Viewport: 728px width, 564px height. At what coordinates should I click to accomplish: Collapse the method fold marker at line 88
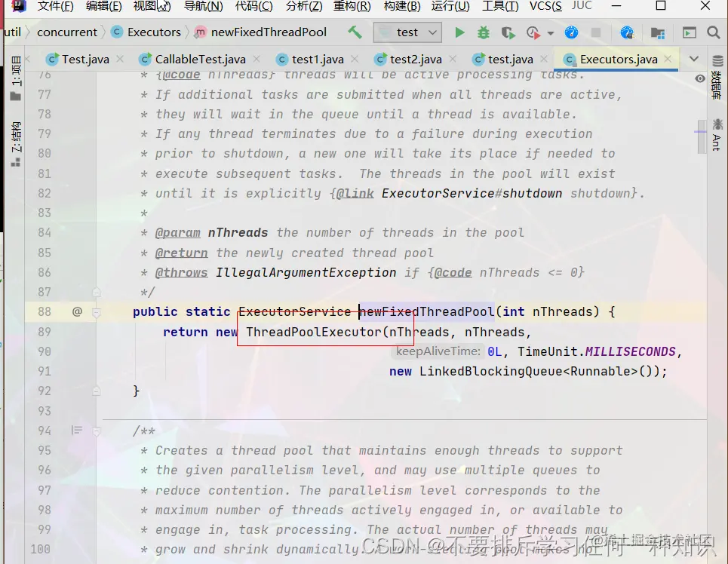[96, 312]
